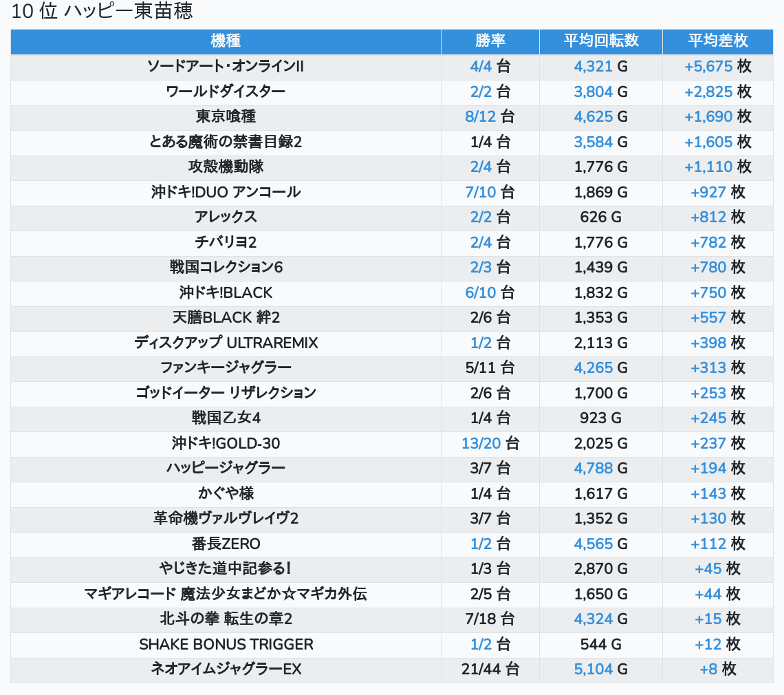Select ネオアイムジャグラーEX machine name
Image resolution: width=784 pixels, height=695 pixels.
[226, 670]
